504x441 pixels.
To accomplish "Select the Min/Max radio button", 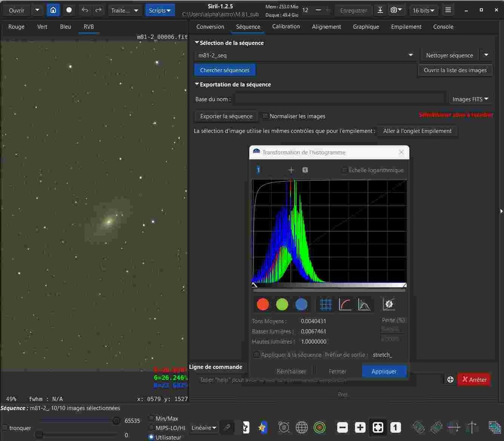I will 152,418.
